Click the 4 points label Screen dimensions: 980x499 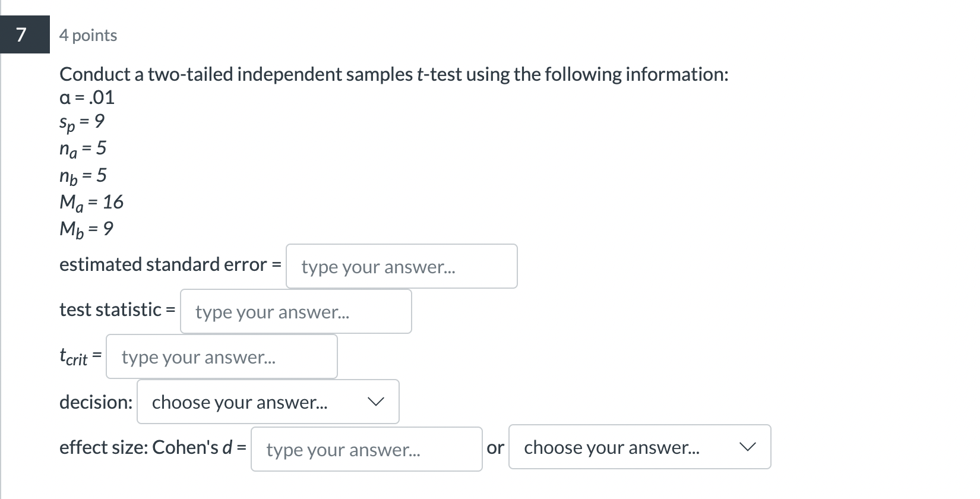[87, 35]
